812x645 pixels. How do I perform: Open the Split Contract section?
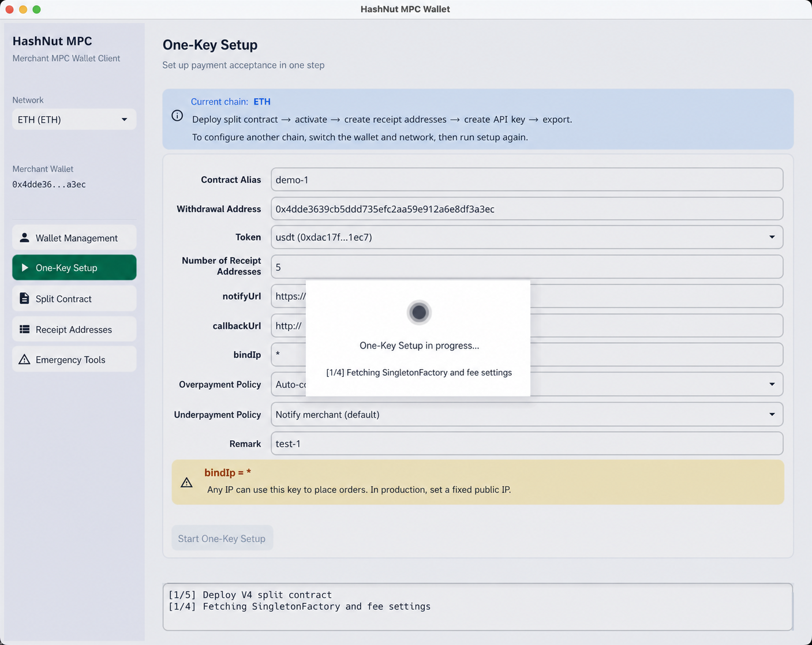tap(74, 298)
